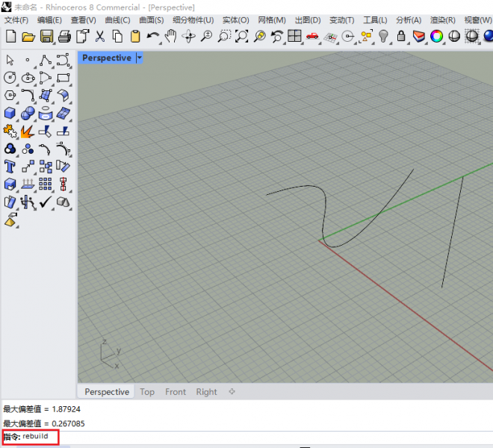Image resolution: width=493 pixels, height=448 pixels.
Task: Click the Paste clipboard icon
Action: [x=135, y=37]
